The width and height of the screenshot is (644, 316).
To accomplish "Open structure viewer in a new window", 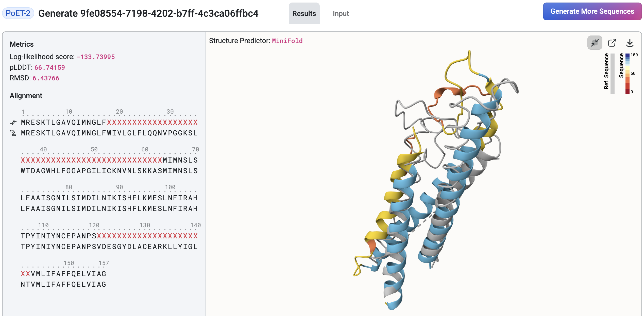I will click(613, 43).
